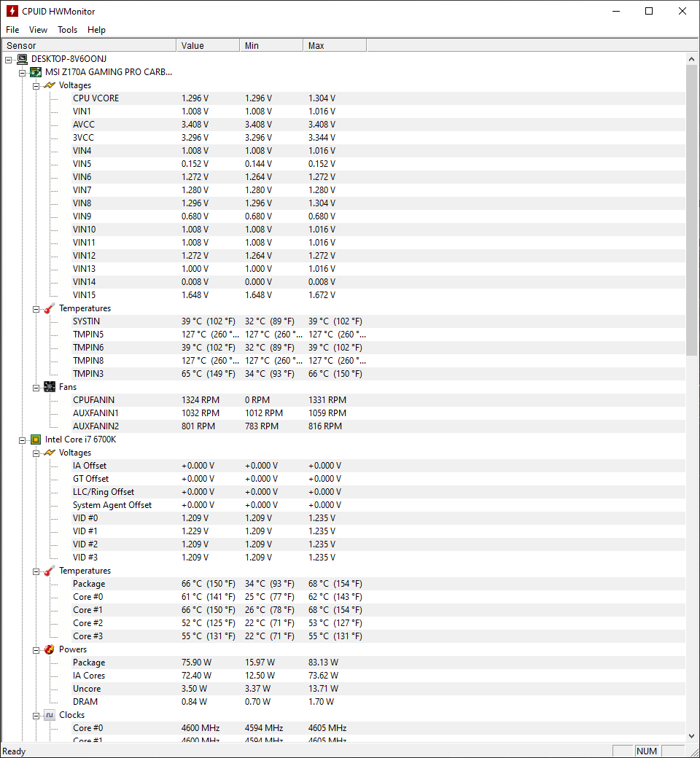Image resolution: width=700 pixels, height=758 pixels.
Task: Click the Fans fan icon
Action: click(50, 387)
